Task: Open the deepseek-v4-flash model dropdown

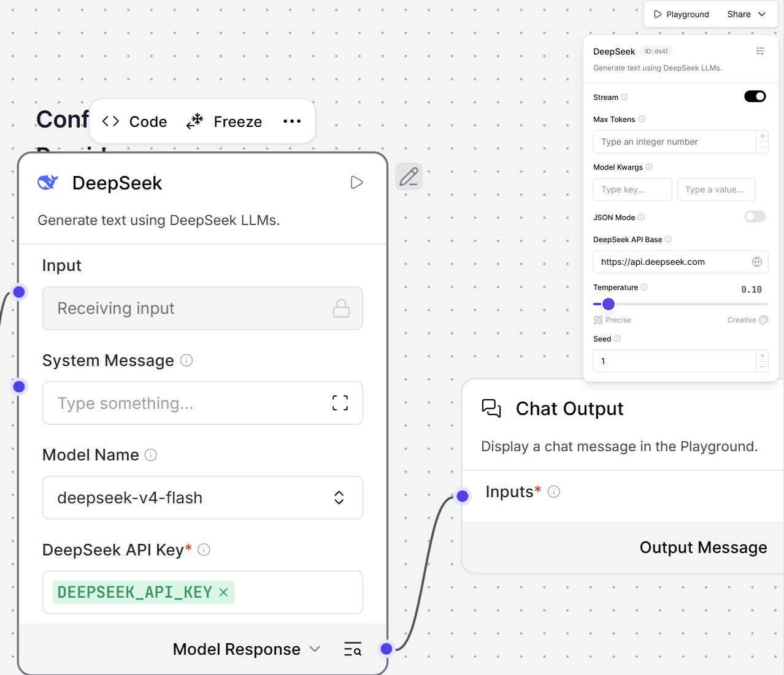Action: pos(202,498)
